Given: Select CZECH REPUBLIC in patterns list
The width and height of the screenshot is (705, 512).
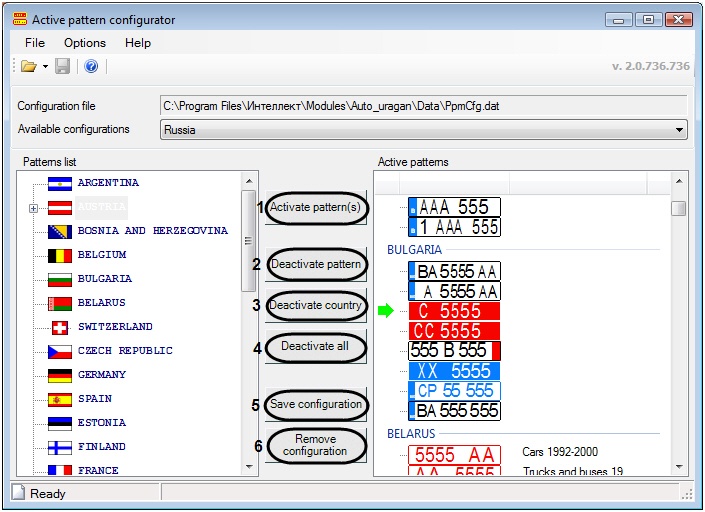Looking at the screenshot, I should (x=125, y=351).
